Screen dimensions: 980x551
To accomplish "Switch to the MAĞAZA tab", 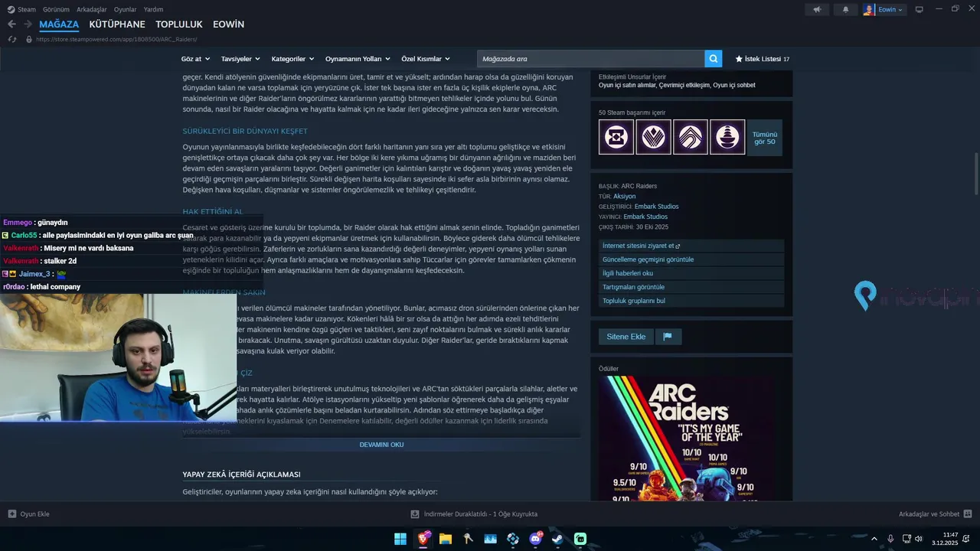I will (x=59, y=24).
